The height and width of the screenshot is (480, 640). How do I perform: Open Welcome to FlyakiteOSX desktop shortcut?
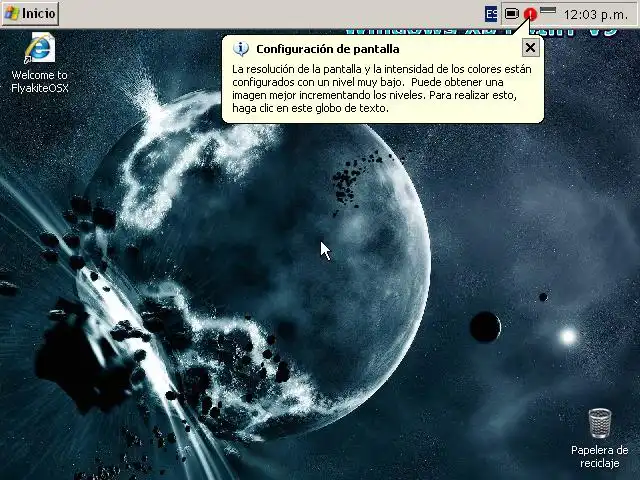coord(40,64)
